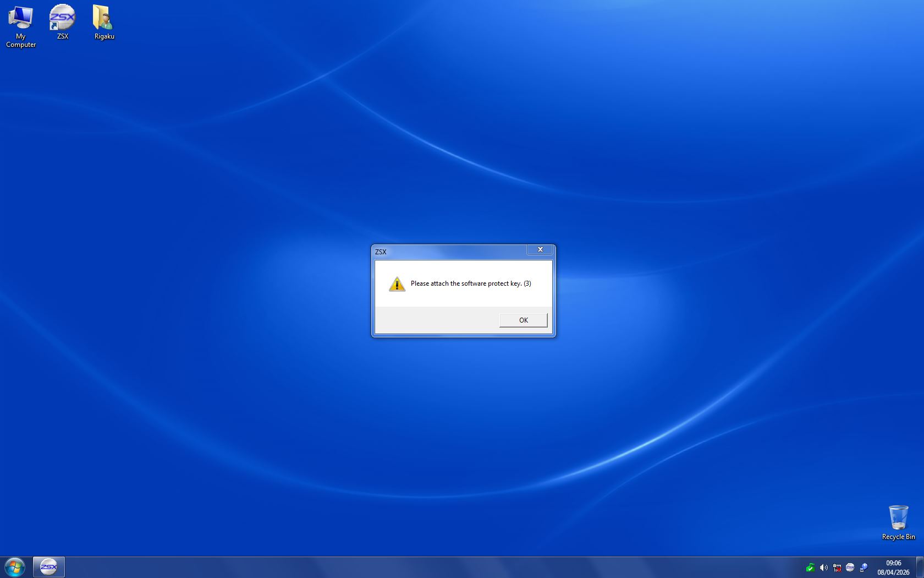Click the disconnected network tray icon
924x578 pixels.
tap(837, 568)
